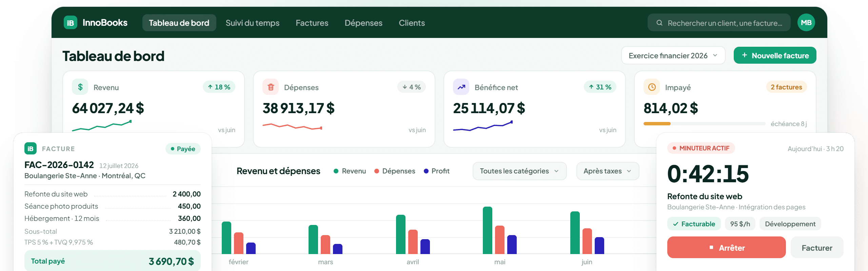Click the stop square icon in Arrêter
Screen dimensions: 868x271
pyautogui.click(x=711, y=248)
